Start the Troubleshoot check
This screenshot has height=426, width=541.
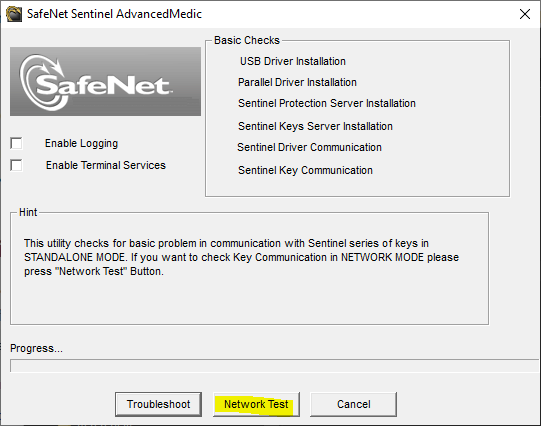158,404
